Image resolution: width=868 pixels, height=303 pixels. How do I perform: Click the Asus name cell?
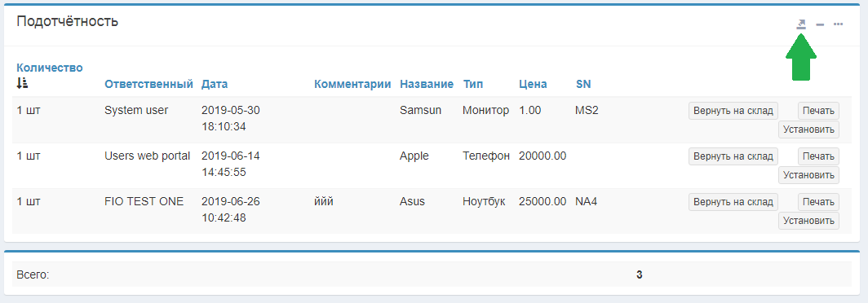pos(413,201)
